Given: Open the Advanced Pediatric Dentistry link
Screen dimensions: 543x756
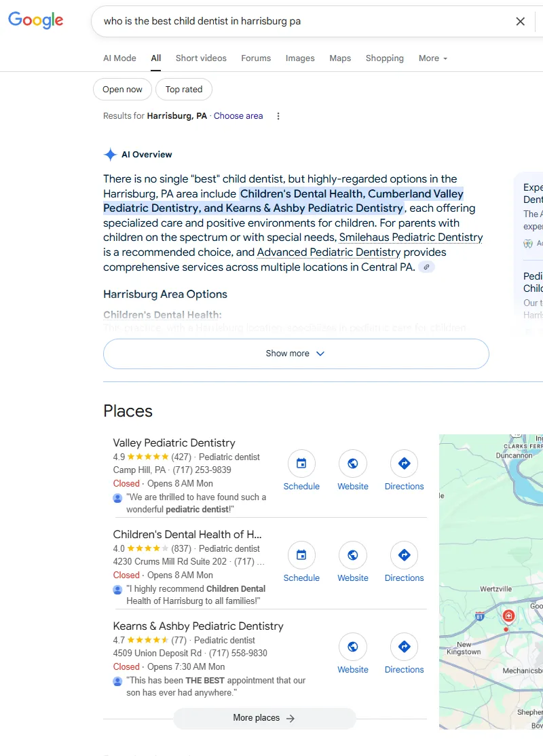Looking at the screenshot, I should pos(329,252).
